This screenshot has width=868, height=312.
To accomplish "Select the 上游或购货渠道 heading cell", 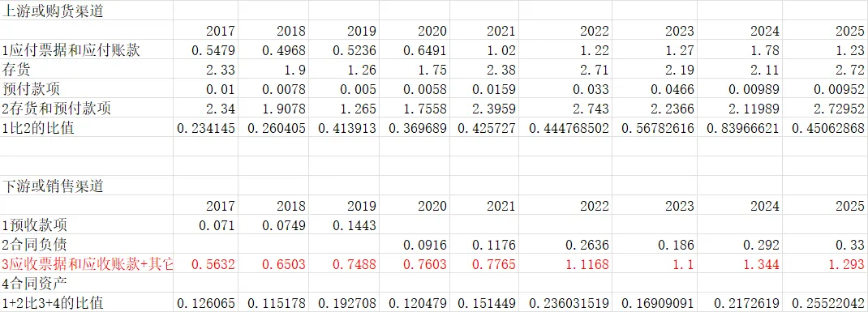I will pyautogui.click(x=87, y=11).
